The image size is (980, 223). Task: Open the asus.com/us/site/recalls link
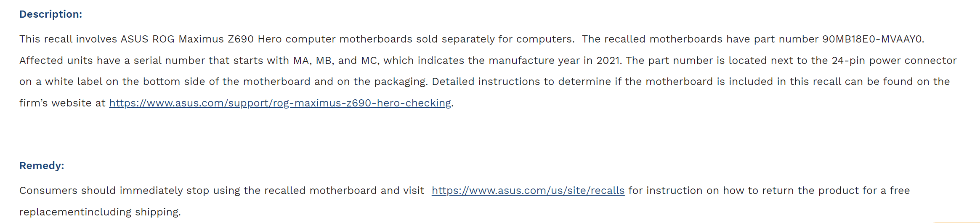(528, 191)
